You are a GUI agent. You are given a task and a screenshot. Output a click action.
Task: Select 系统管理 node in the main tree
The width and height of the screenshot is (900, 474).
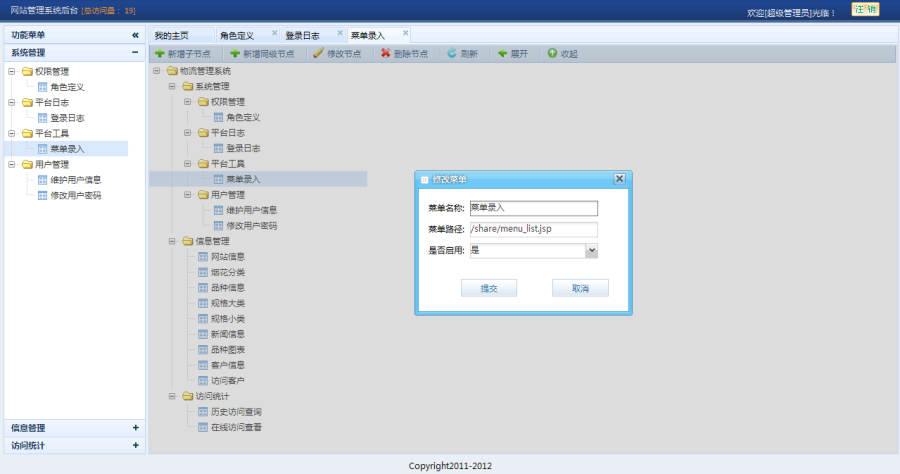212,86
